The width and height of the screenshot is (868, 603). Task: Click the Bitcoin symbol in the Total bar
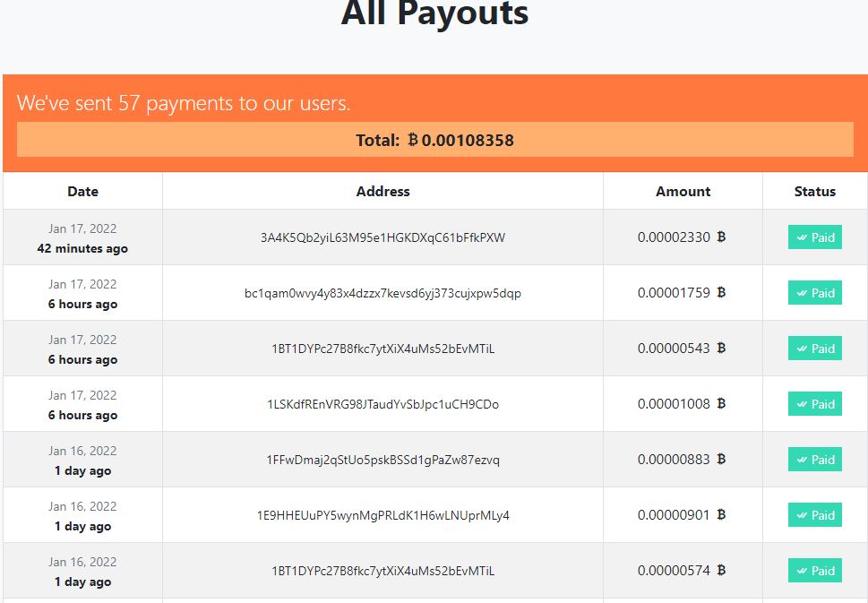(x=412, y=140)
